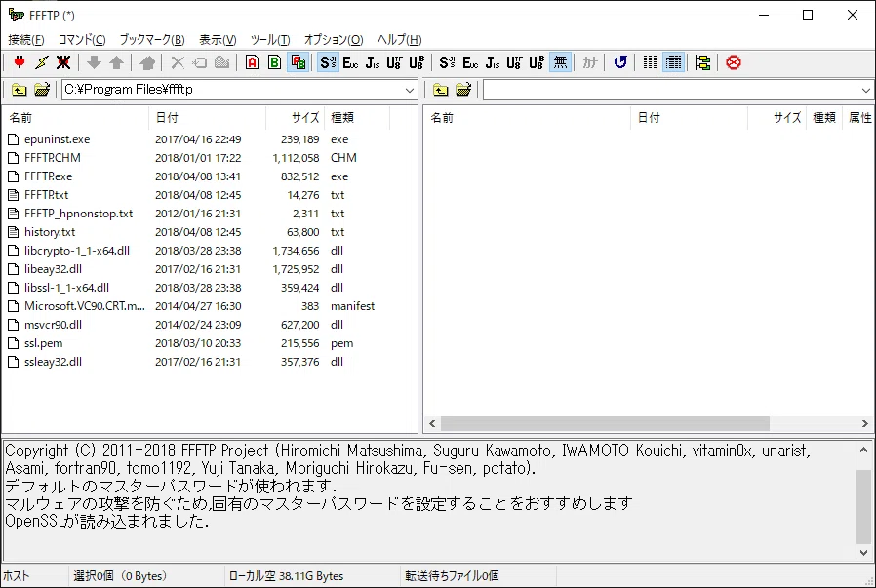Click the Create folder toolbar icon

tap(221, 62)
